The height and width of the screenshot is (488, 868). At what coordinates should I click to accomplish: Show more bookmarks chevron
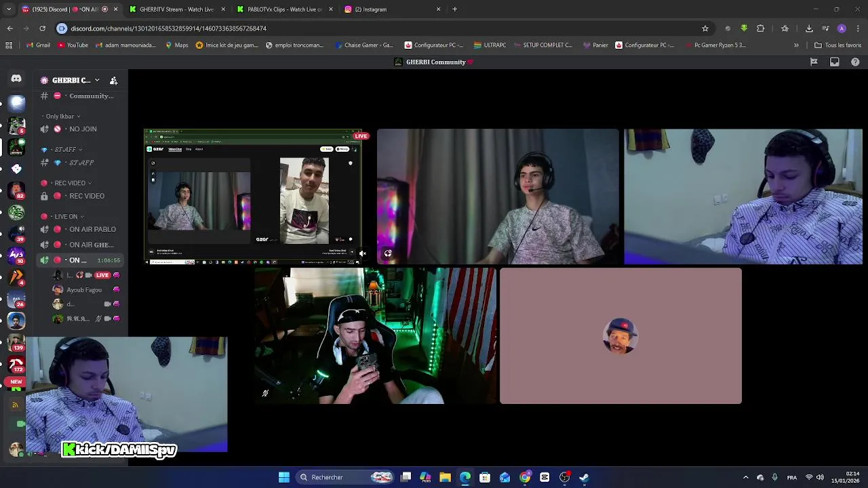point(796,45)
